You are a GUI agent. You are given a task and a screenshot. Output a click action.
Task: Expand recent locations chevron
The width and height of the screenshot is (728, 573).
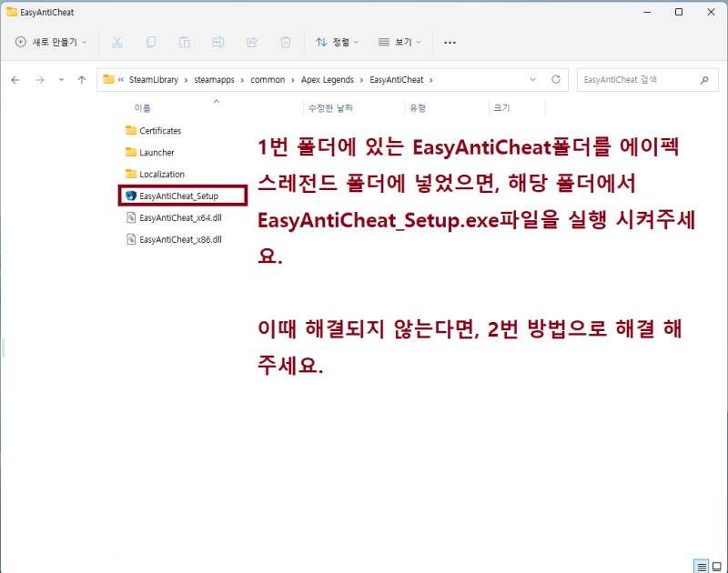click(61, 80)
